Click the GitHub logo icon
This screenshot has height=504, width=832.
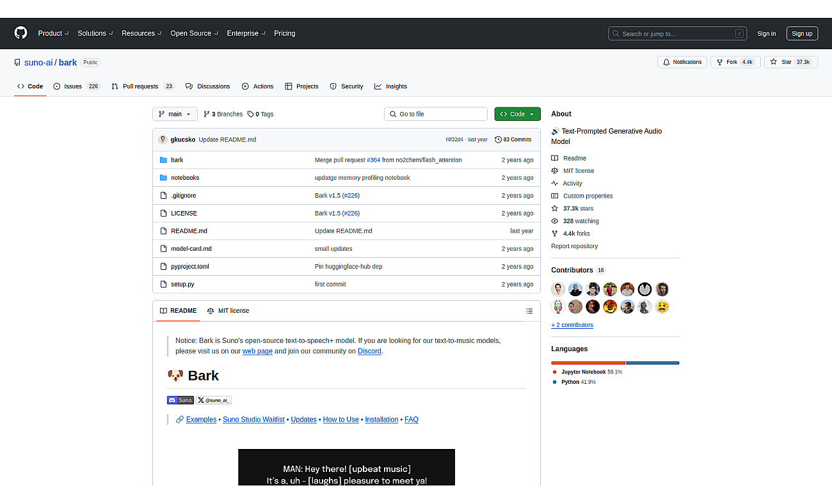click(21, 33)
